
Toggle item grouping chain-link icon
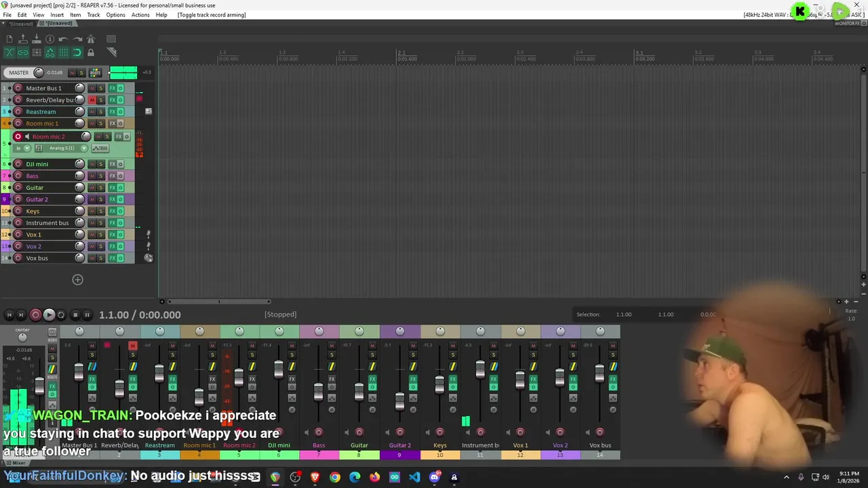tap(23, 53)
